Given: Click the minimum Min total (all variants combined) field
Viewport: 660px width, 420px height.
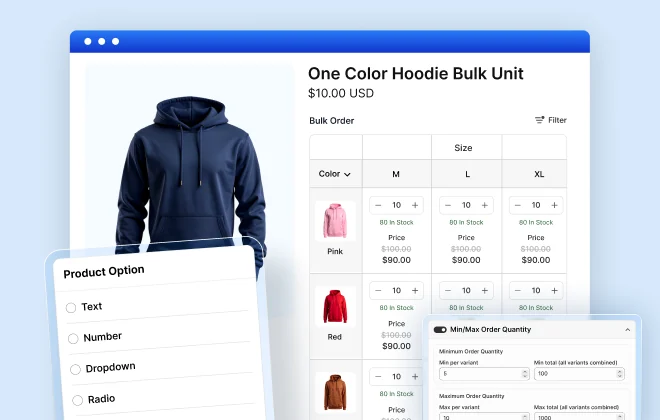Looking at the screenshot, I should click(579, 374).
